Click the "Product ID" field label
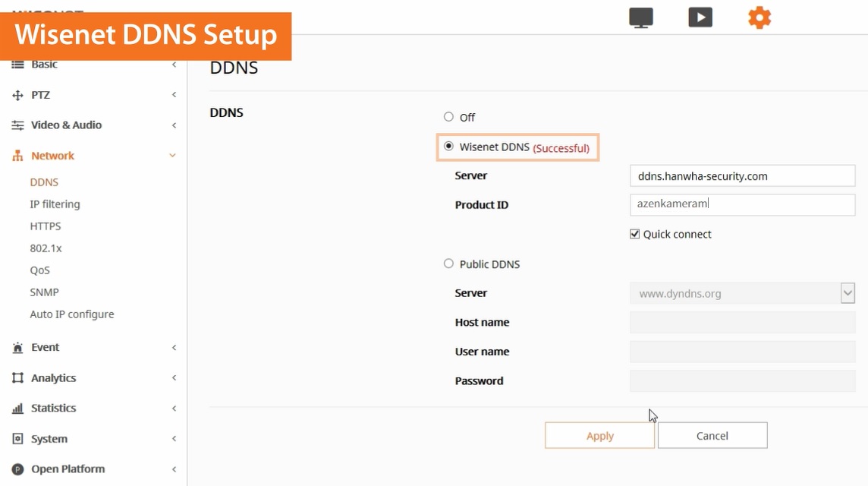The image size is (868, 486). point(482,204)
